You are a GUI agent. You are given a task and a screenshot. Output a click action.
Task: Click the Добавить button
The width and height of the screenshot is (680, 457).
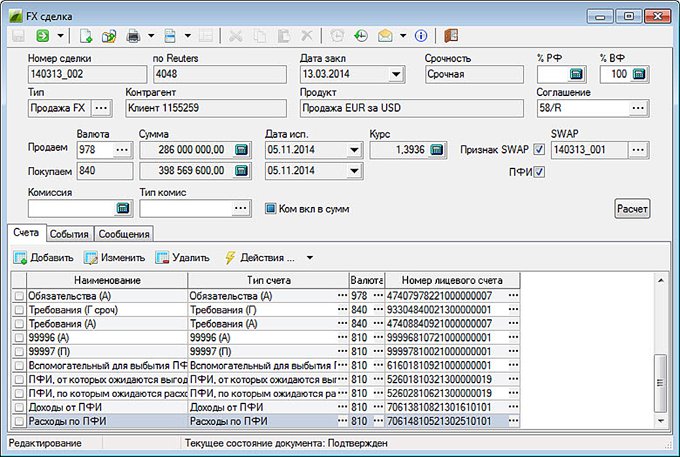click(44, 257)
